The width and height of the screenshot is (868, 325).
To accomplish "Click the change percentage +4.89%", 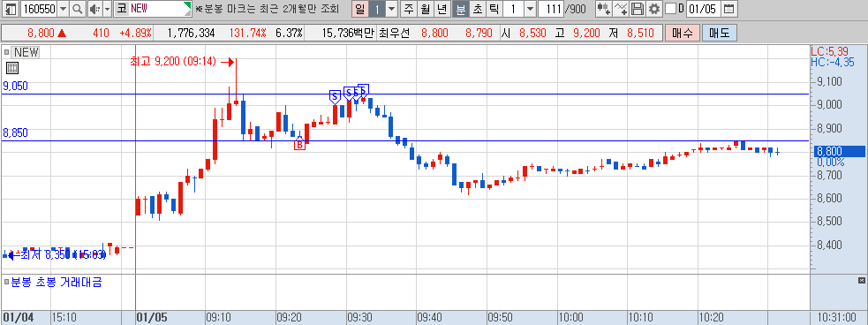I will pos(135,34).
